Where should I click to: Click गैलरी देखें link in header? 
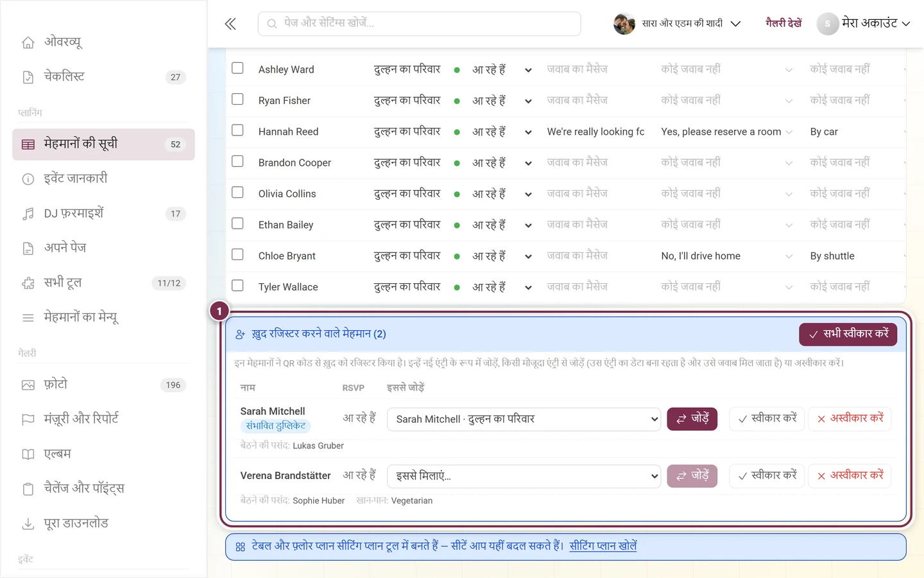[783, 24]
